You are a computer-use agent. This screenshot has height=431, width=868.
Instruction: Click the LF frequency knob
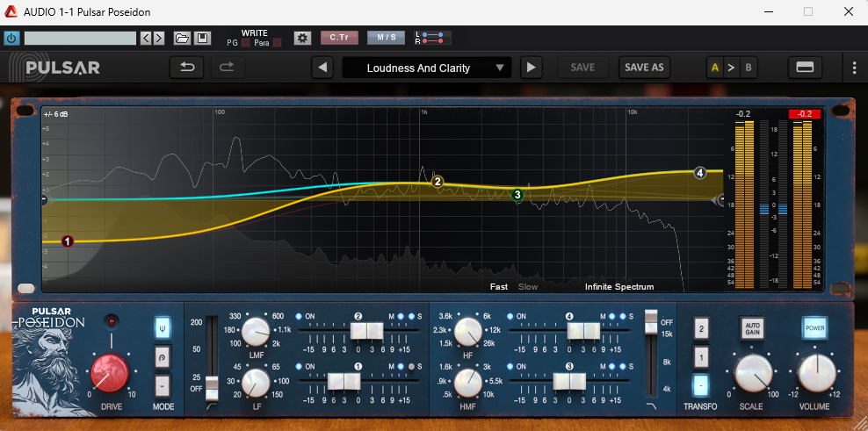coord(255,383)
